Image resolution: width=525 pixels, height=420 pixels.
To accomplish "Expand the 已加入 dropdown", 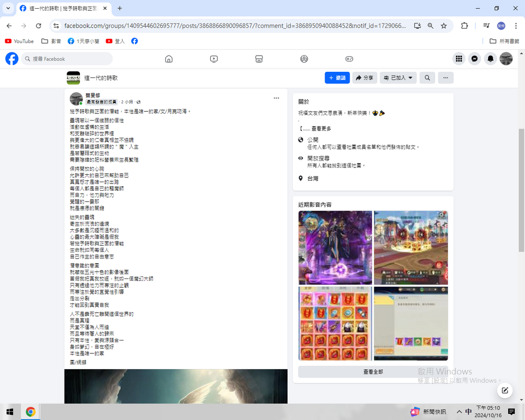I will pyautogui.click(x=398, y=78).
